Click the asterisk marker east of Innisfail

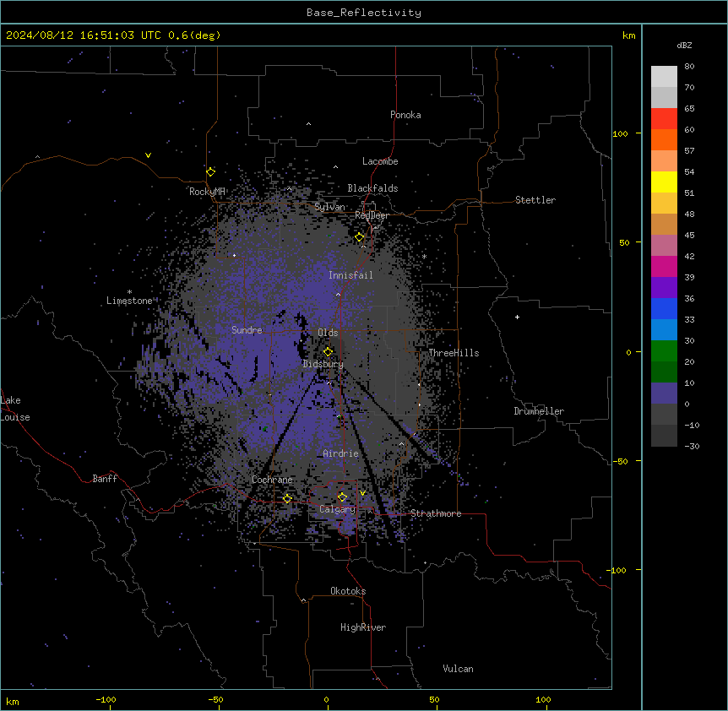tap(424, 256)
